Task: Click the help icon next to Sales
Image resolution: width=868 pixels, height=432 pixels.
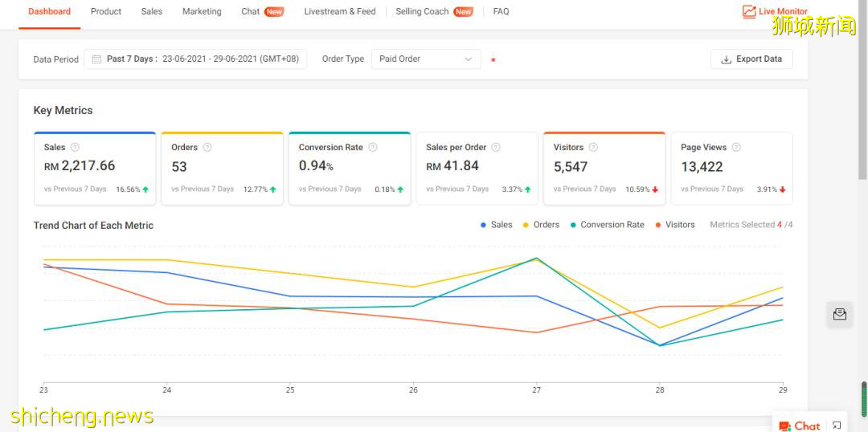Action: click(75, 148)
